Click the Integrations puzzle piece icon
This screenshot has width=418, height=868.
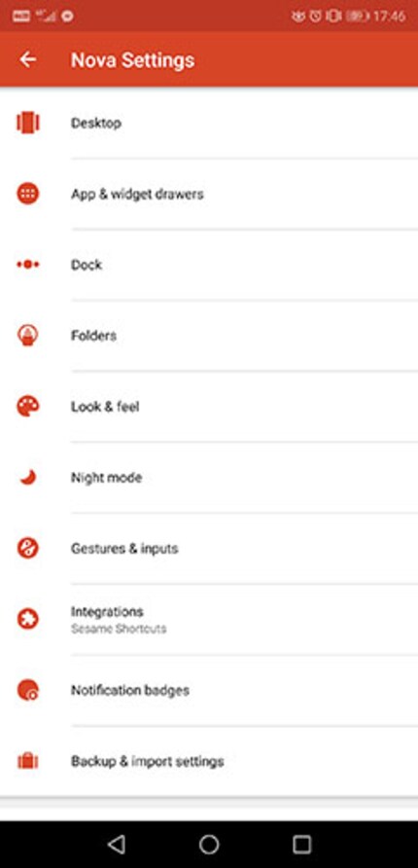pyautogui.click(x=27, y=619)
